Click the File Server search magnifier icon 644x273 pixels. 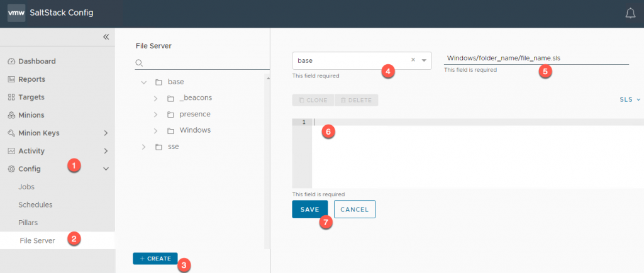[x=139, y=63]
